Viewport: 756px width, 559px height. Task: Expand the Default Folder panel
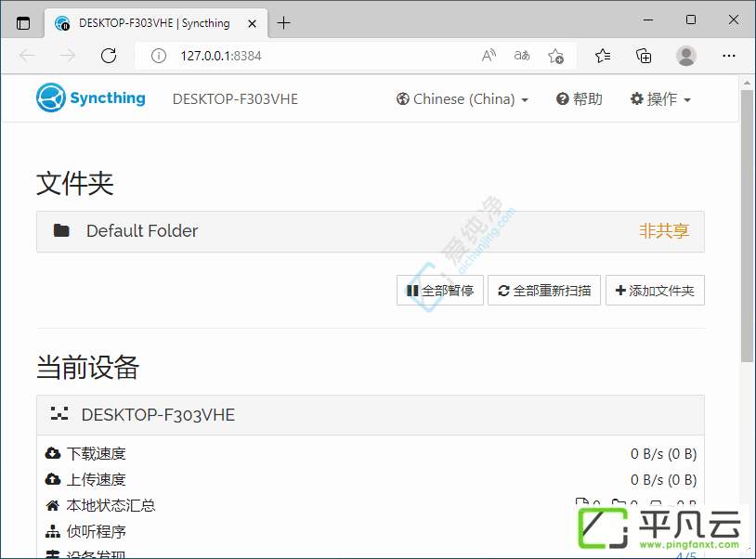[x=371, y=231]
